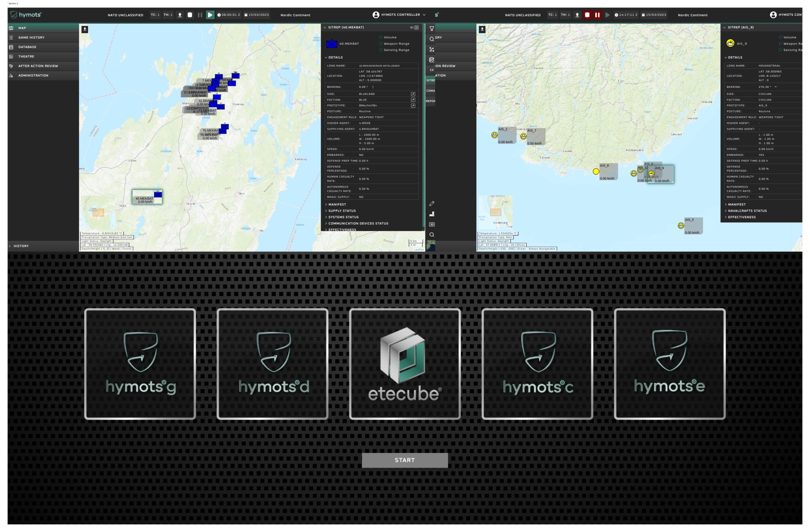Open MAP in left sidebar menu
Screen dimensions: 810x532
click(43, 28)
